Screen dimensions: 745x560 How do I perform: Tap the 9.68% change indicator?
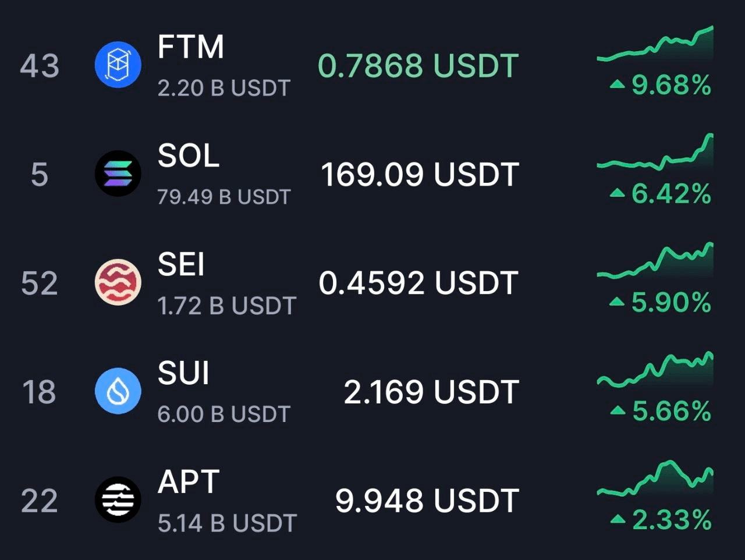[x=661, y=86]
